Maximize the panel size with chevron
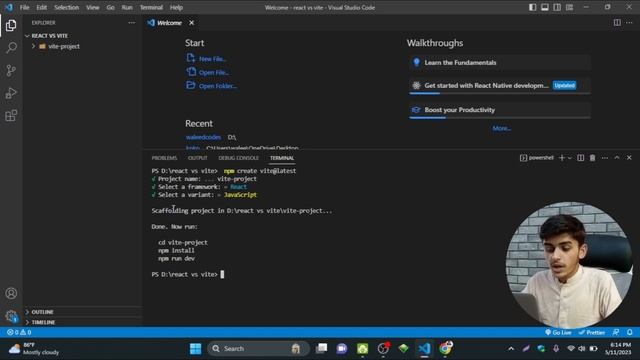 coord(617,158)
